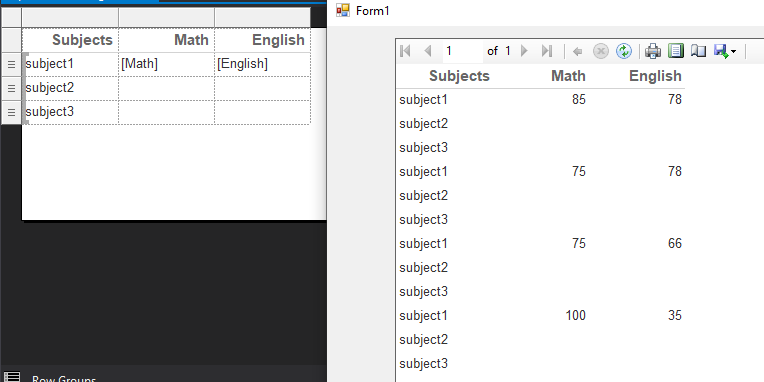Click the back to parent report arrow
764x382 pixels.
[x=578, y=51]
